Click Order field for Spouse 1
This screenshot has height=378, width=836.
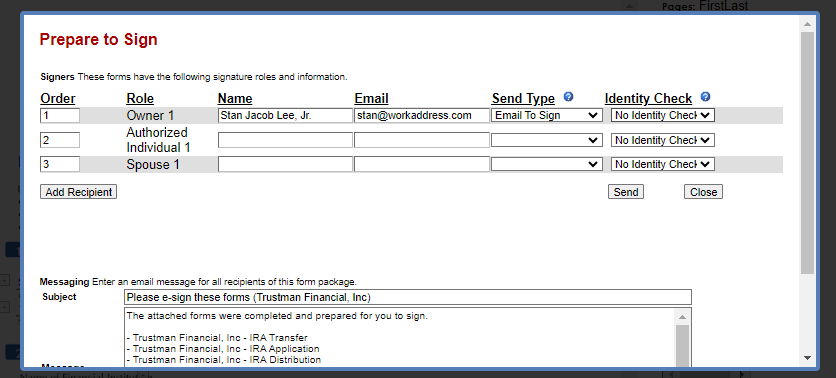click(x=60, y=164)
